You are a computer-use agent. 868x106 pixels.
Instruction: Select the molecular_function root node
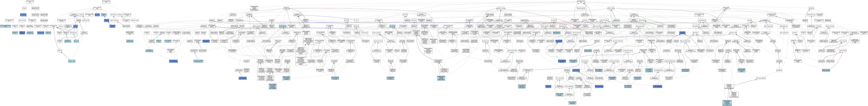tap(30, 2)
